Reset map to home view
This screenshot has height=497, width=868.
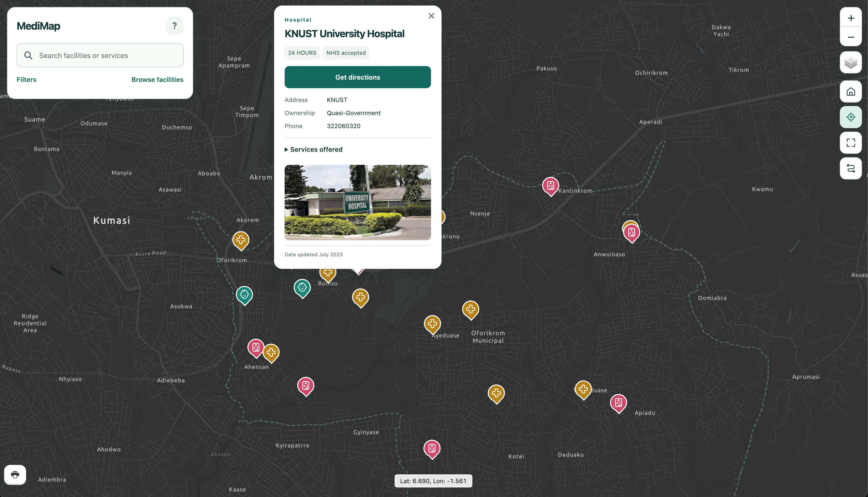(x=851, y=91)
